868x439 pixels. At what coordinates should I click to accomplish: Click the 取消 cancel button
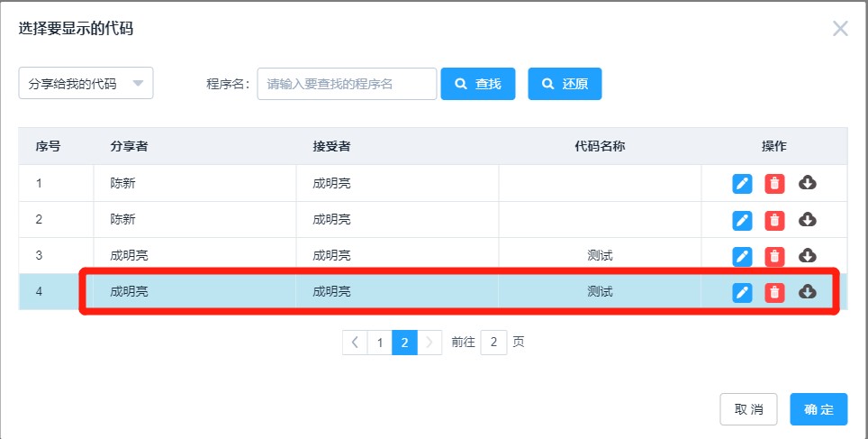coord(748,409)
